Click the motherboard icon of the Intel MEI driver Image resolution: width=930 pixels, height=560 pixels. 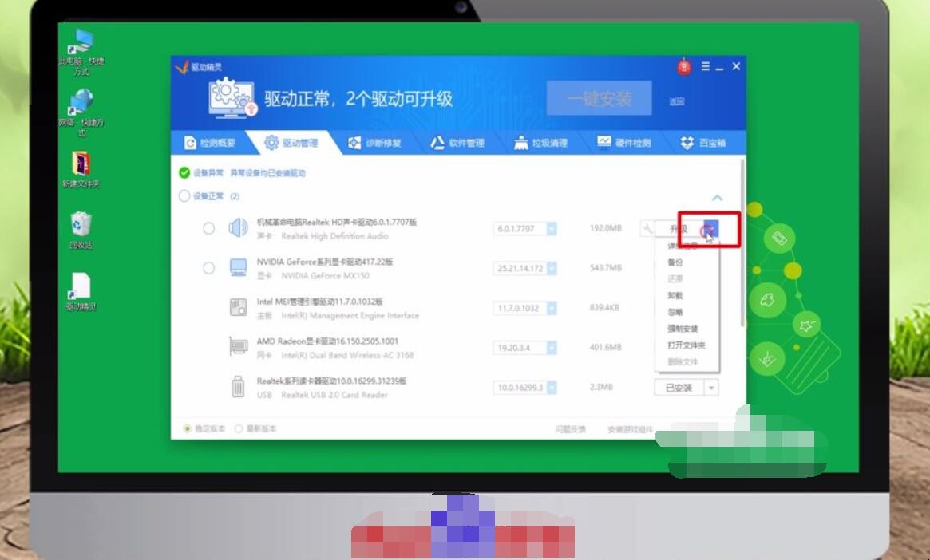[x=238, y=307]
